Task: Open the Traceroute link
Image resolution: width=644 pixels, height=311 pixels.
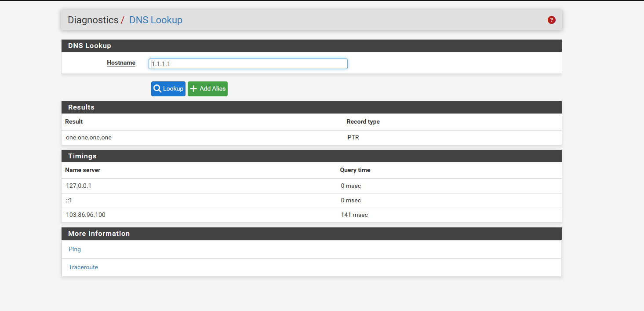Action: [x=83, y=267]
